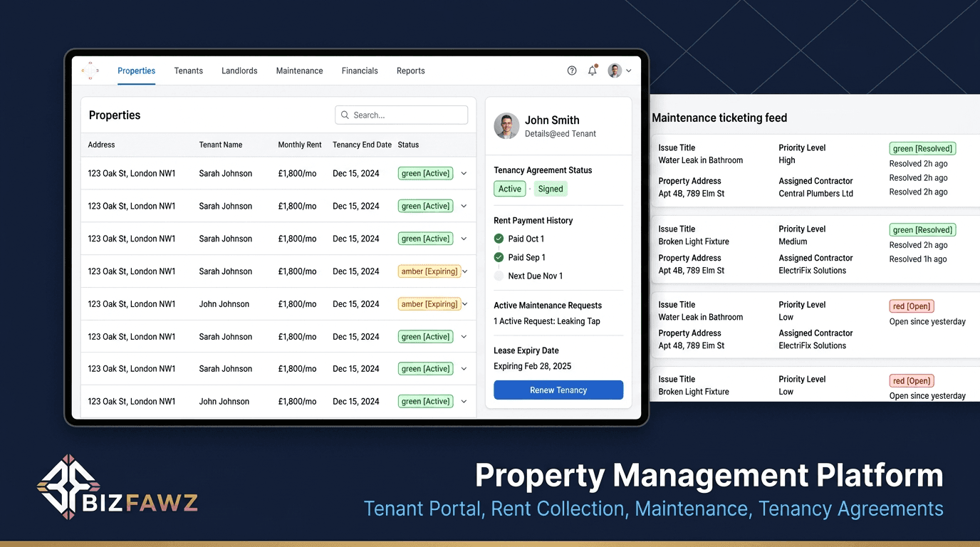
Task: Click green Active badge in John Johnson row
Action: [426, 402]
